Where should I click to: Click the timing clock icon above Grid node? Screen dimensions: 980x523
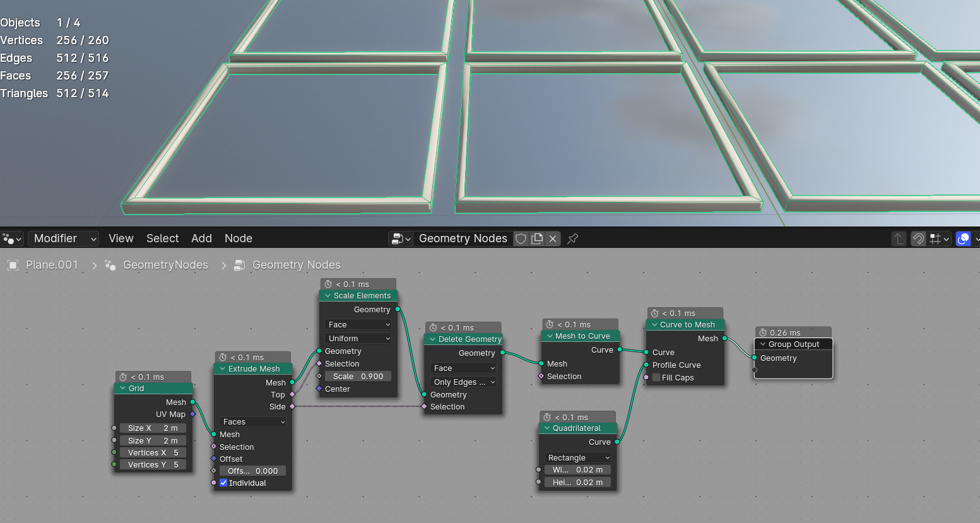tap(123, 377)
